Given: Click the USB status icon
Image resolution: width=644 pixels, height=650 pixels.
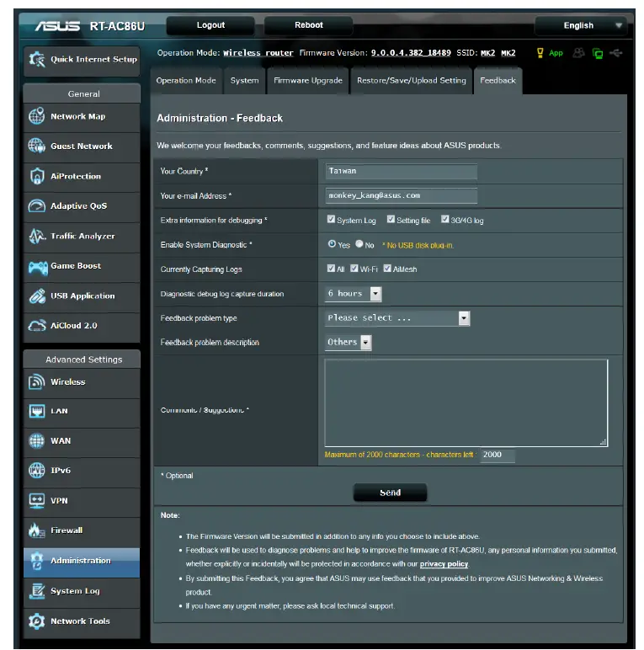Looking at the screenshot, I should [x=616, y=53].
